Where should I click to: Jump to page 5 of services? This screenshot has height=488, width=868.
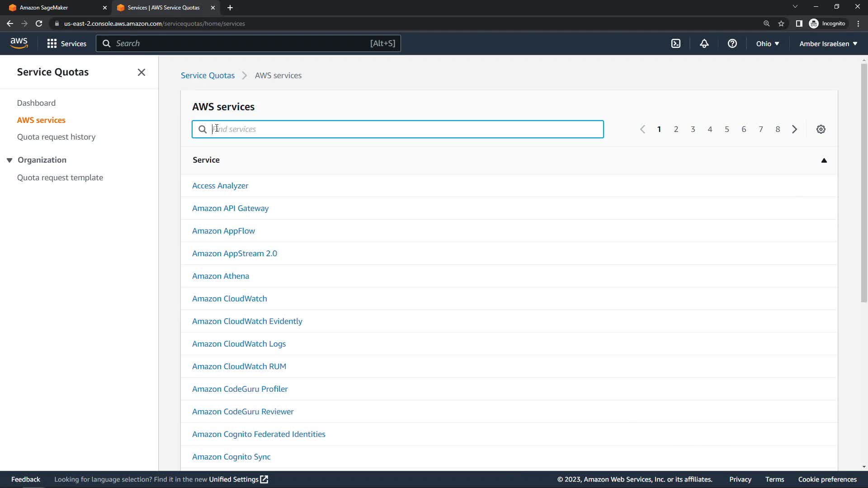(x=726, y=129)
